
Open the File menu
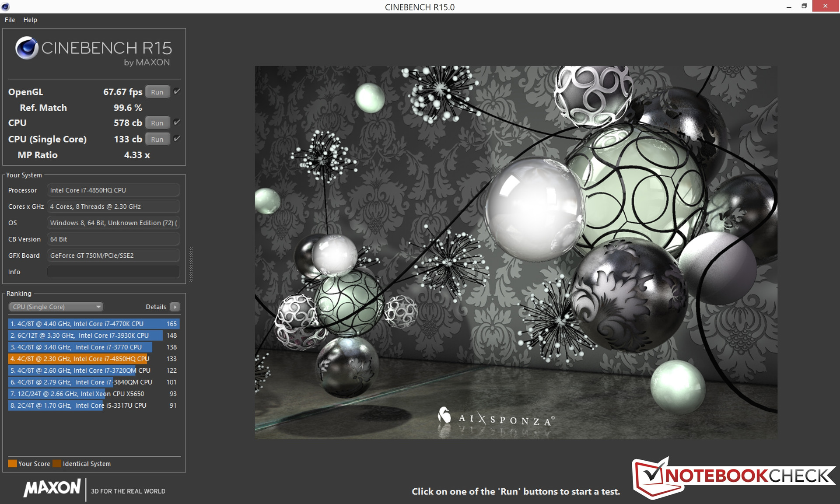coord(10,20)
